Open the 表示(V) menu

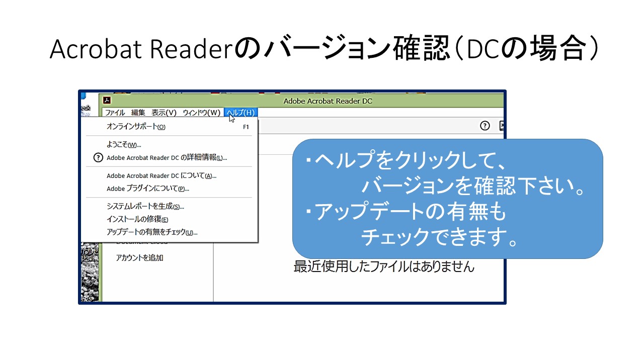164,113
